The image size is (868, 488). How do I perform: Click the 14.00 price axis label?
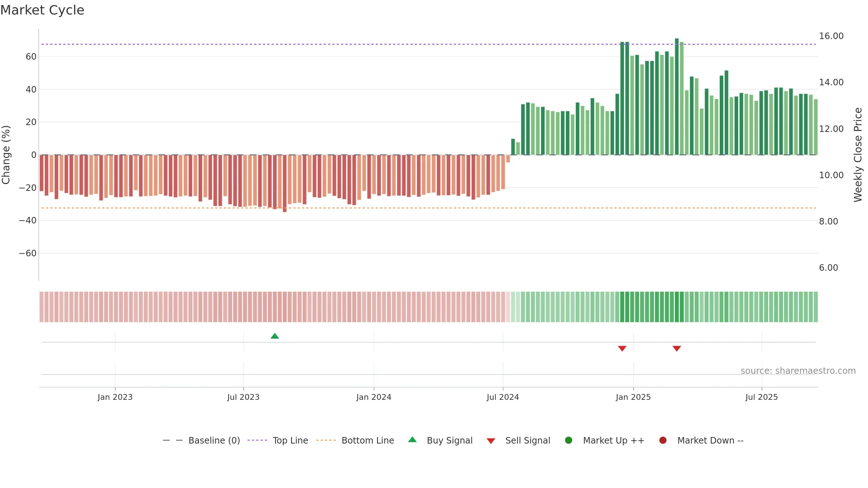pyautogui.click(x=831, y=82)
